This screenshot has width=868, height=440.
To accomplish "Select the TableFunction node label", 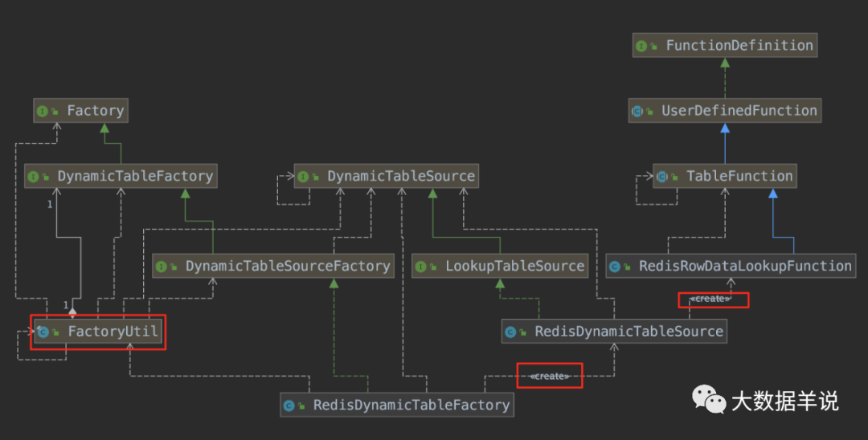I will pyautogui.click(x=739, y=176).
